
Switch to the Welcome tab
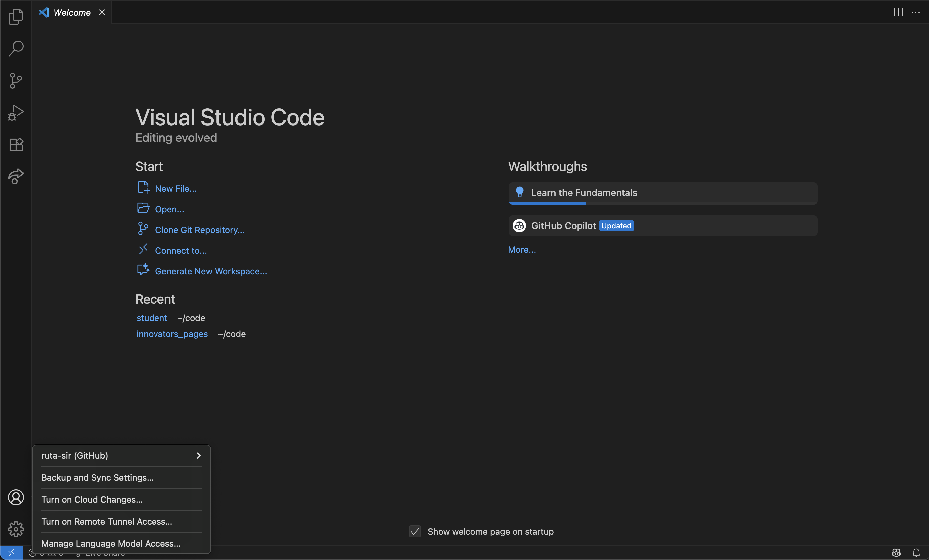72,12
